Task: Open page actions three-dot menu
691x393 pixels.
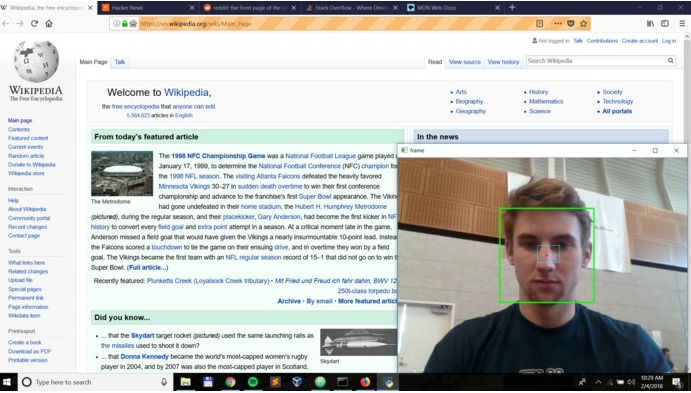Action: pos(558,23)
